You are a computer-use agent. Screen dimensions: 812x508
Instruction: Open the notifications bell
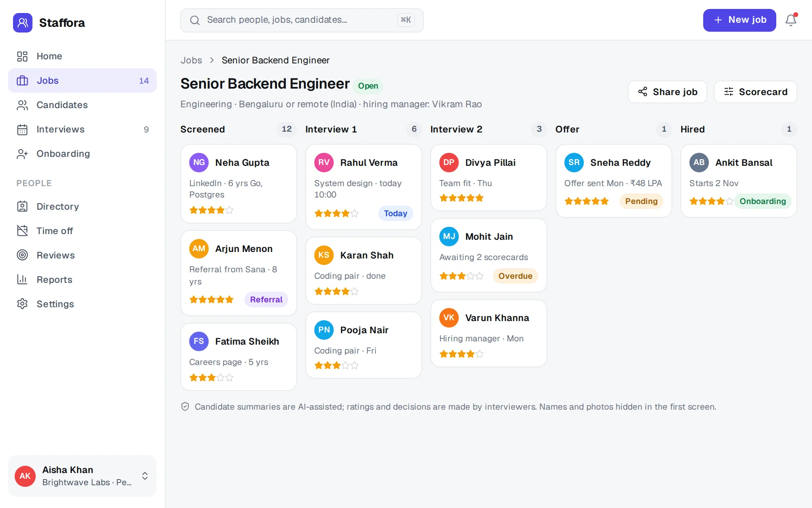791,20
